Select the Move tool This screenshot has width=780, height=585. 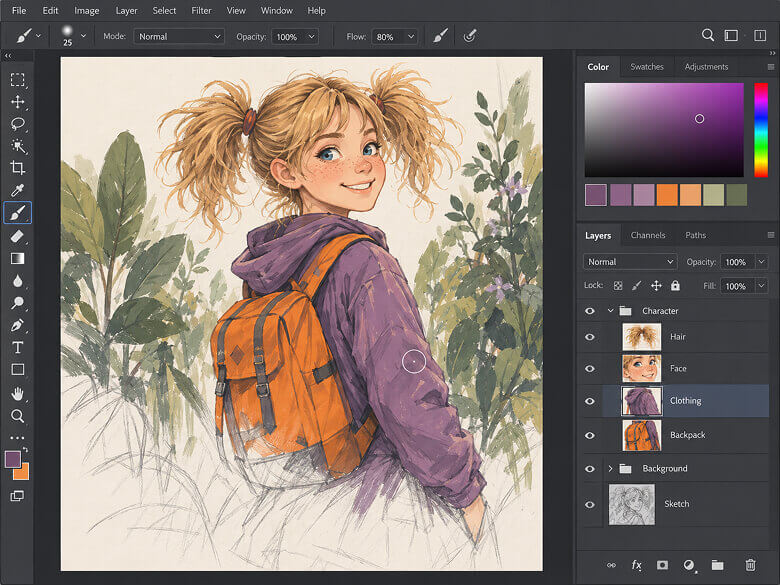(17, 102)
